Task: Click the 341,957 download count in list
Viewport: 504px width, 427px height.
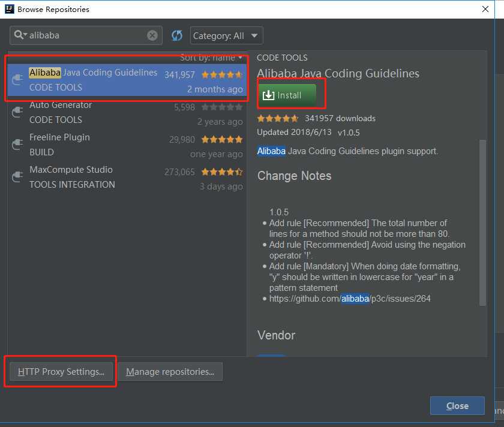Action: pyautogui.click(x=179, y=75)
